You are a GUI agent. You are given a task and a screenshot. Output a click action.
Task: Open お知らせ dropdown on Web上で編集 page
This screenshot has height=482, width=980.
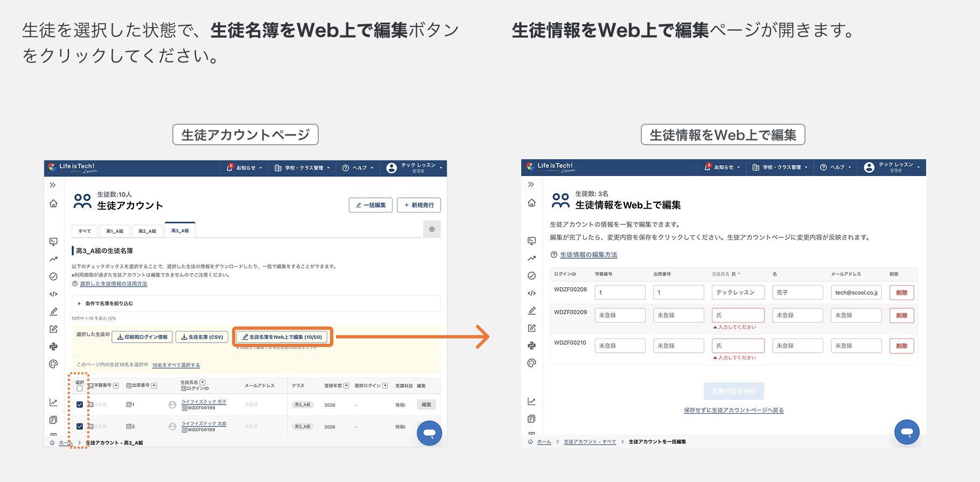click(723, 167)
